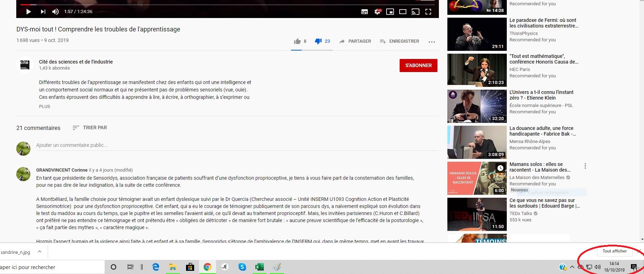Viewport: 644px width, 274px height.
Task: Enter fullscreen mode
Action: 428,12
